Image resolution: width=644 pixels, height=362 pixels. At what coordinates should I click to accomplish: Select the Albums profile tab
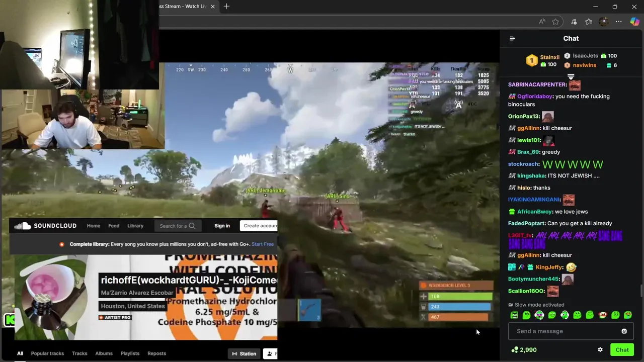pyautogui.click(x=104, y=353)
